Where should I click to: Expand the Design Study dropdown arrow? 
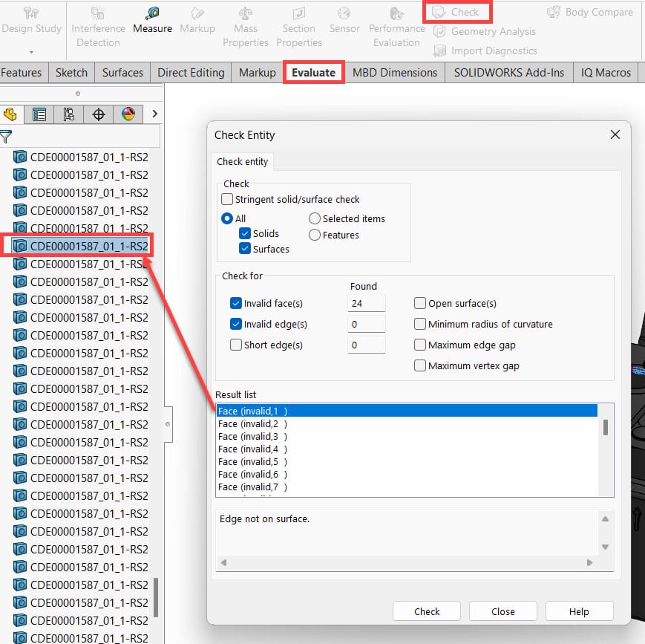(x=31, y=52)
